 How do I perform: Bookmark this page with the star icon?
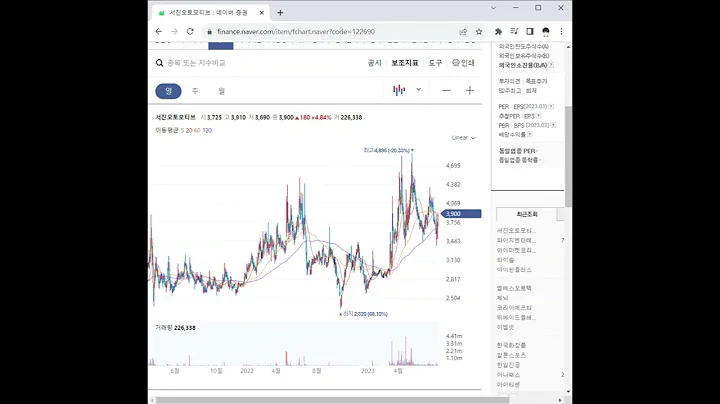479,32
